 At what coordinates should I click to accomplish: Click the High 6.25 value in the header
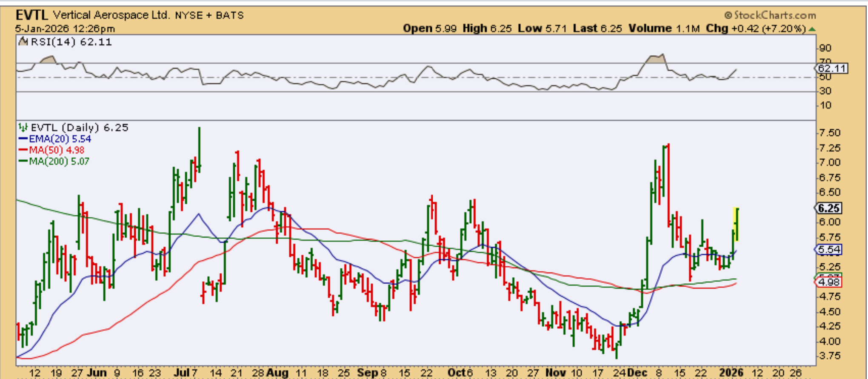click(487, 28)
